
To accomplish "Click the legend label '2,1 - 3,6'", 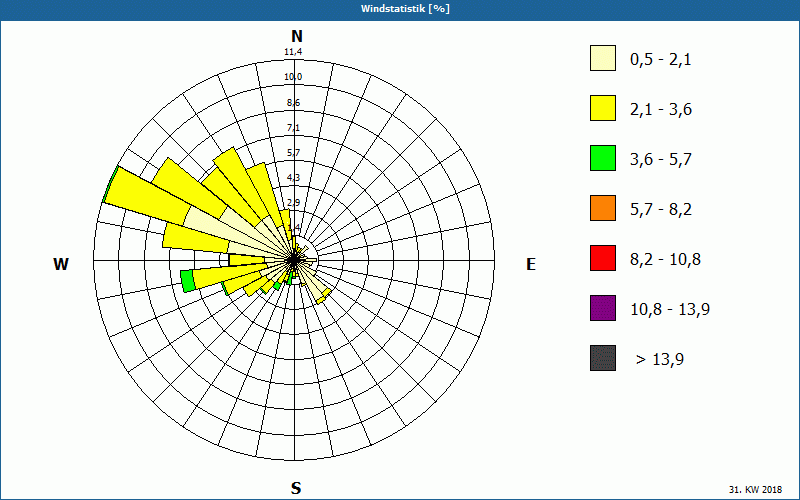I will [661, 110].
